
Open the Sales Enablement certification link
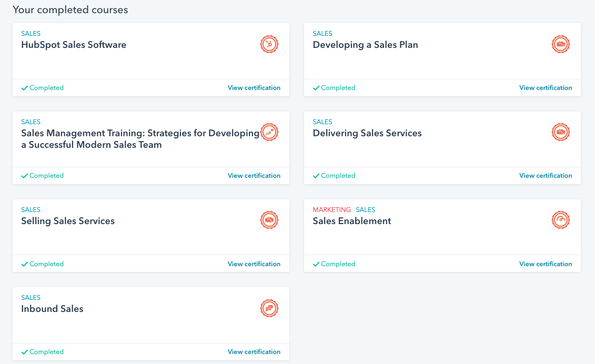click(546, 264)
